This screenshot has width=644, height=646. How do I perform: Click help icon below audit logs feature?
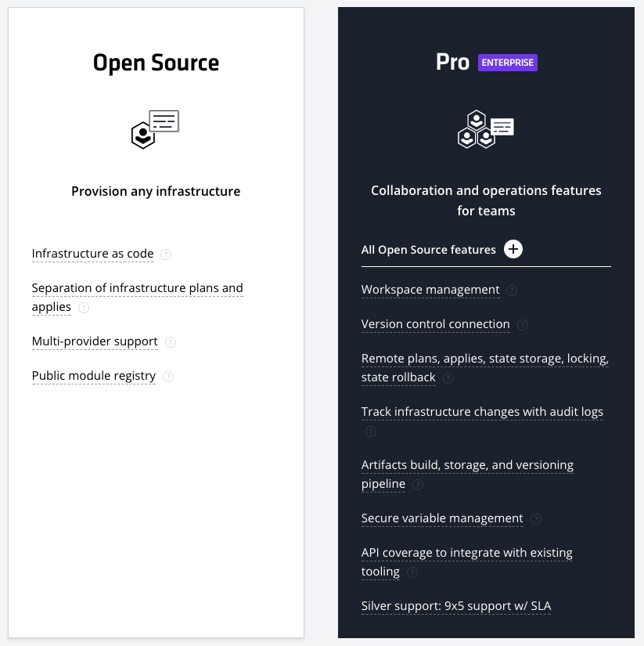point(371,431)
